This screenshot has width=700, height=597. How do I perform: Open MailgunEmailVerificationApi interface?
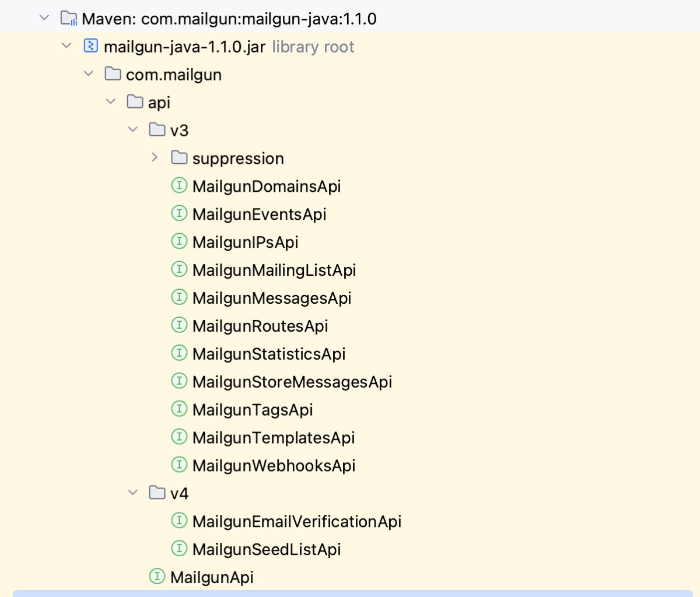297,522
